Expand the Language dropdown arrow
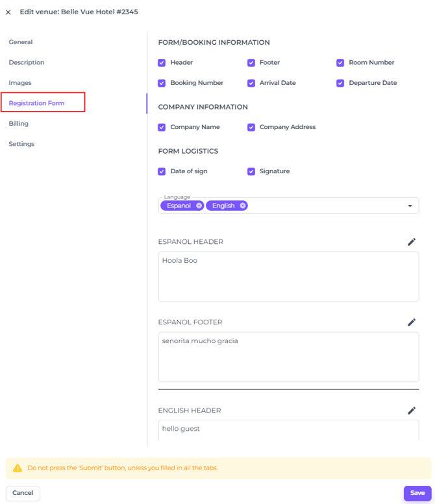Screen dimensions: 435x504 tap(410, 206)
